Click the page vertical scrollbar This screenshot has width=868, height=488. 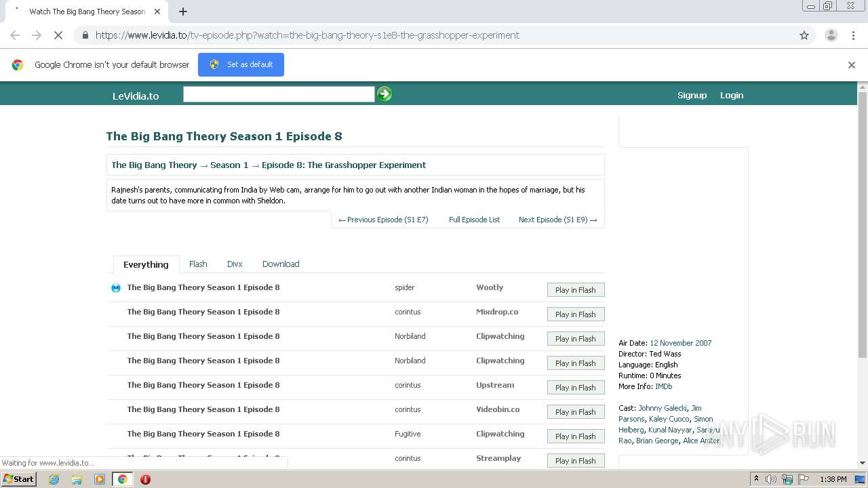click(863, 224)
